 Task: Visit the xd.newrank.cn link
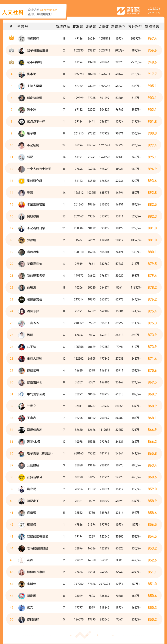(48, 10)
